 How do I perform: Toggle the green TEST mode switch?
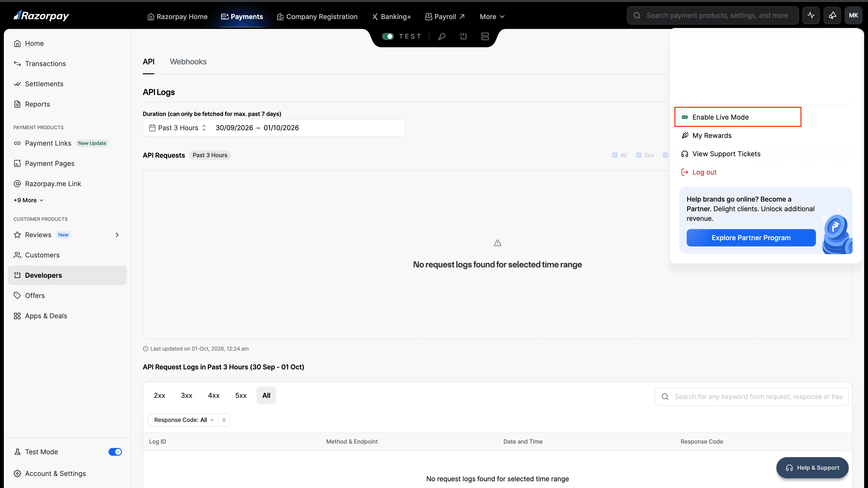(x=388, y=36)
